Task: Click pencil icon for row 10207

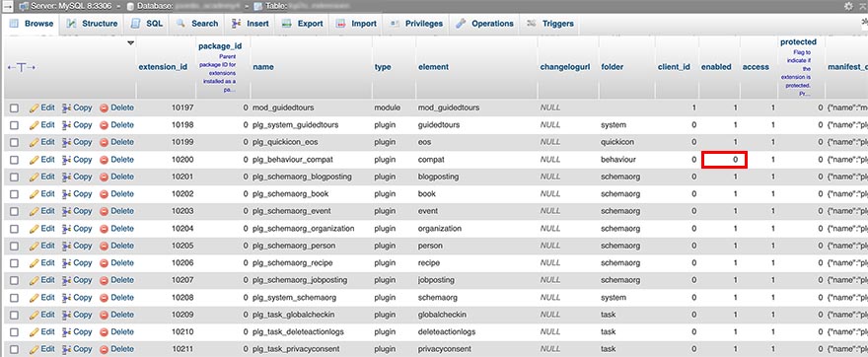Action: click(34, 281)
